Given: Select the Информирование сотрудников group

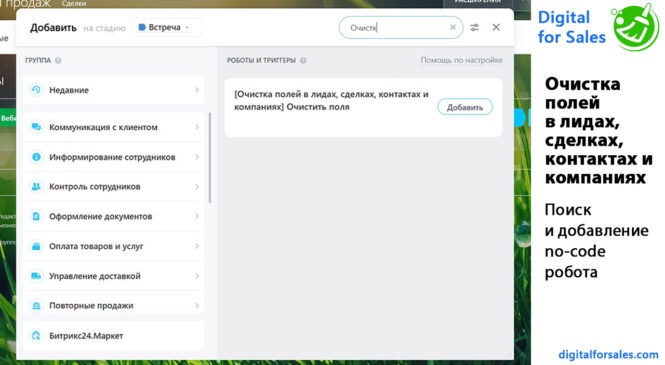Looking at the screenshot, I should pos(114,157).
